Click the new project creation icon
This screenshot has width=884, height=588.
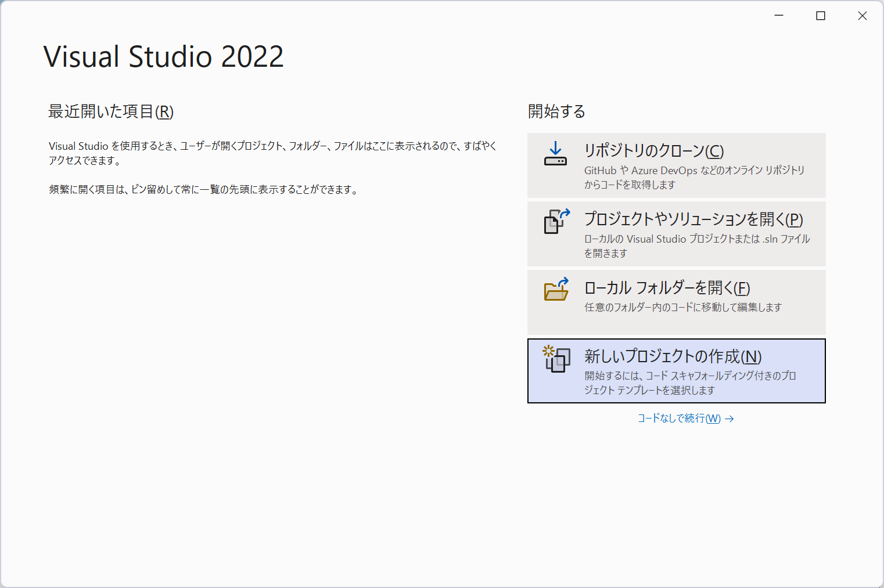click(556, 359)
